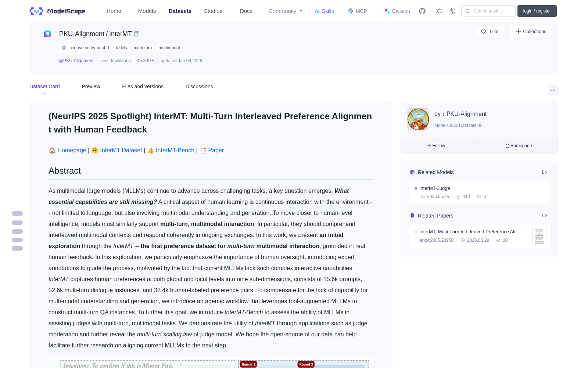588x368 pixels.
Task: Open the Docs navigation item
Action: click(246, 11)
